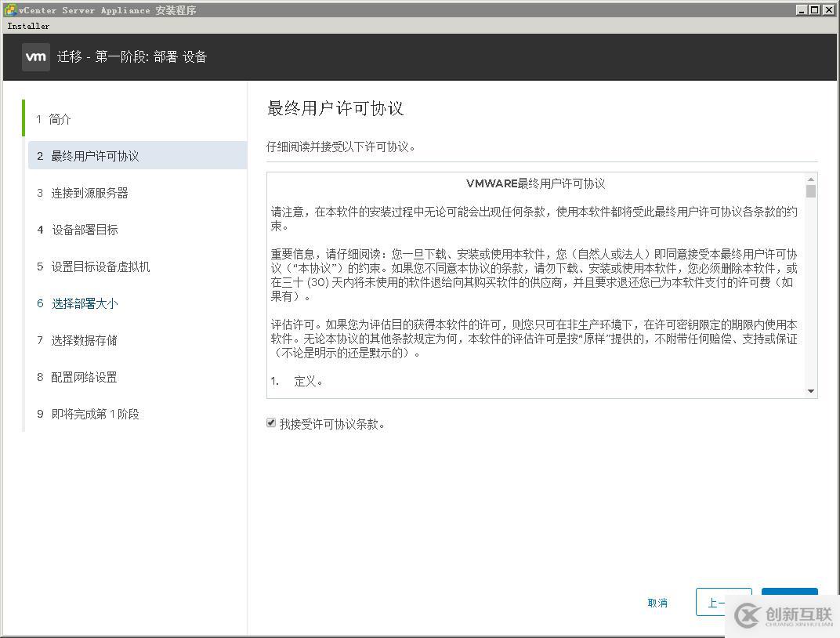The width and height of the screenshot is (840, 638).
Task: Select step 7 选择数据存储
Action: pyautogui.click(x=77, y=340)
